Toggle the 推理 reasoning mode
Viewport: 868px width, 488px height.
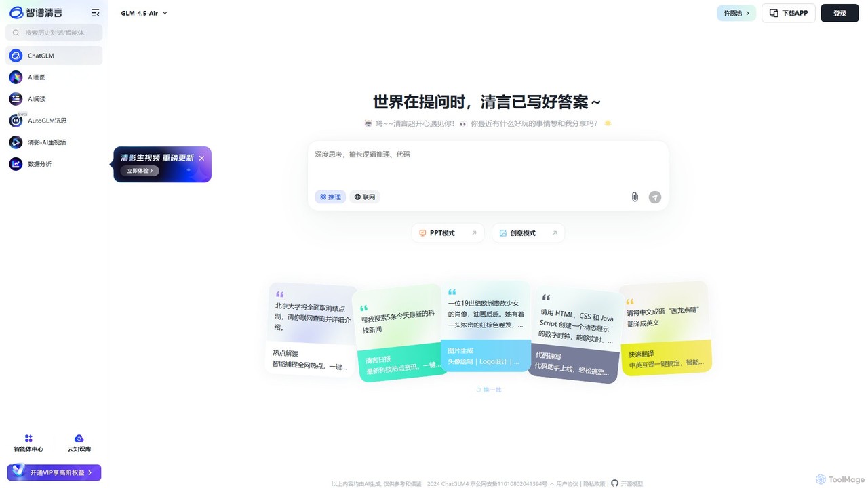pyautogui.click(x=330, y=197)
